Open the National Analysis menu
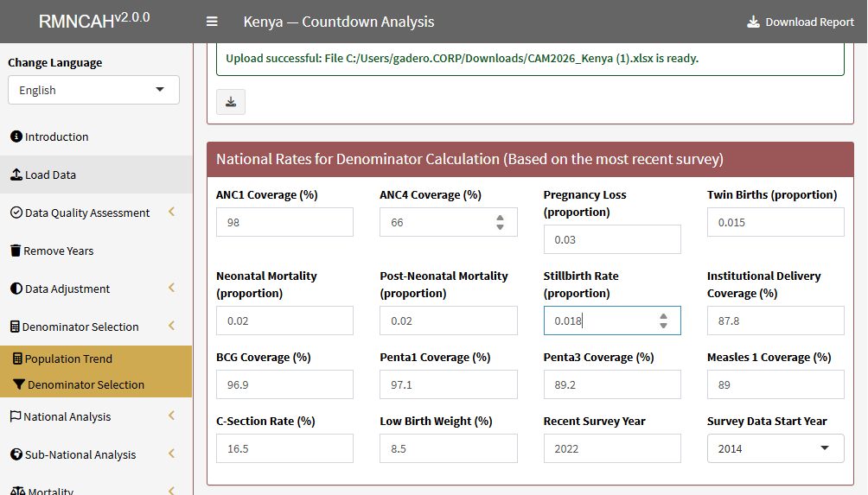868x495 pixels. (96, 416)
